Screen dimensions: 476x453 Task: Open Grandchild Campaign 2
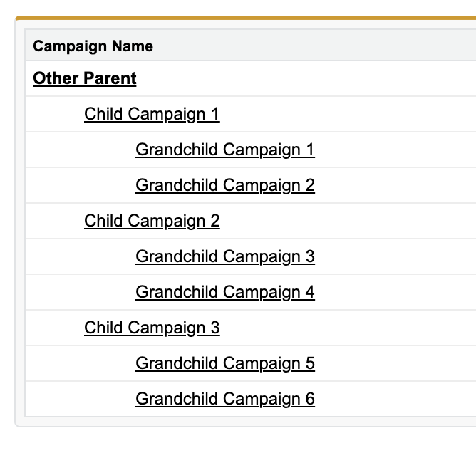click(225, 185)
